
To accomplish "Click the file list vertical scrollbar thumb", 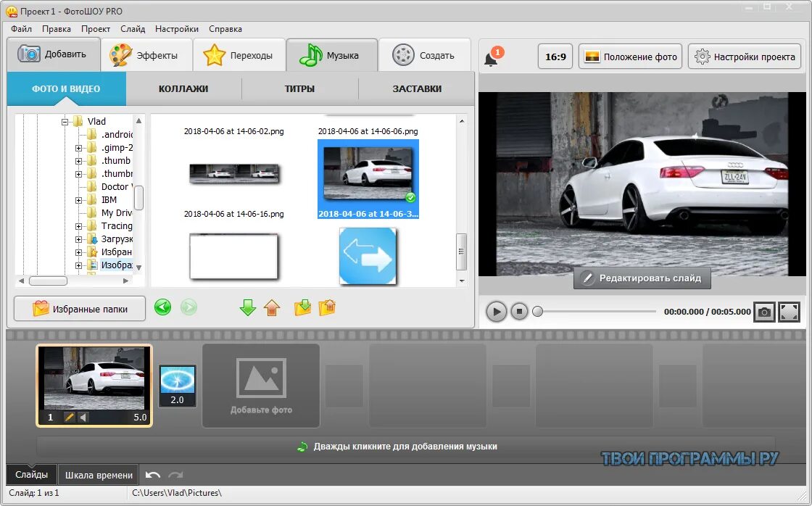I will tap(461, 252).
